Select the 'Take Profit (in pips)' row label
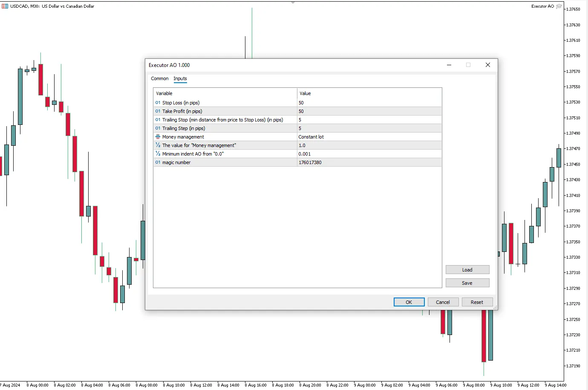This screenshot has height=390, width=588. coord(182,111)
